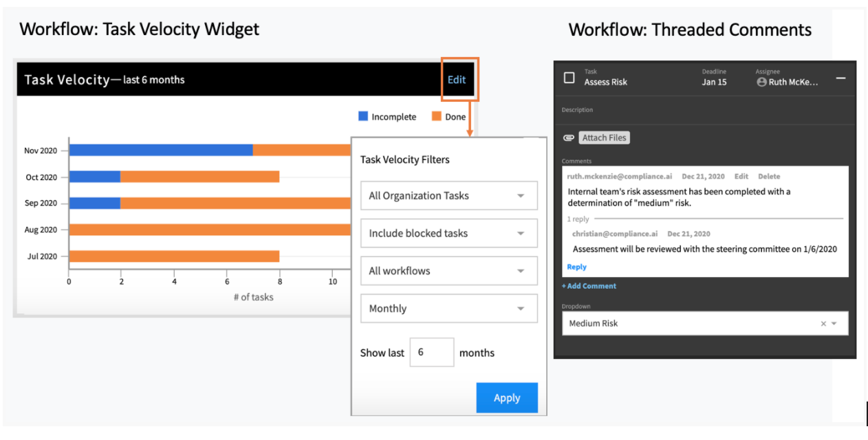868x440 pixels.
Task: Click Edit on the Task Velocity header
Action: [x=457, y=80]
